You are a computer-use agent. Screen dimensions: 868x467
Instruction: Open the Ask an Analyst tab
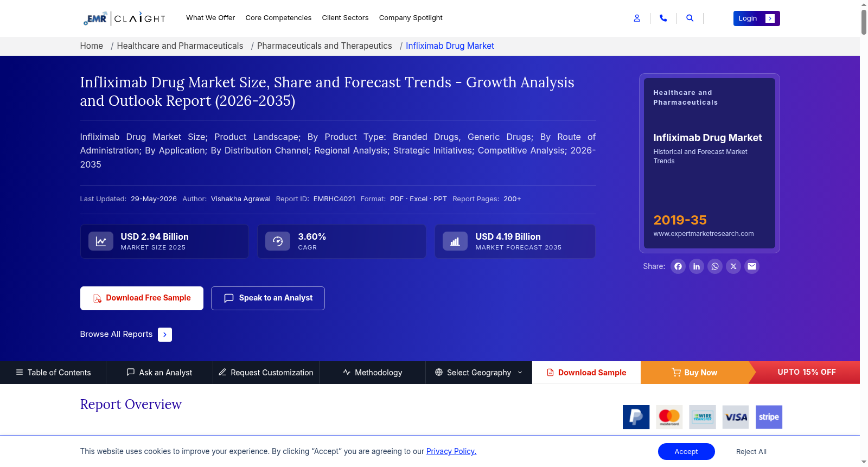tap(159, 373)
